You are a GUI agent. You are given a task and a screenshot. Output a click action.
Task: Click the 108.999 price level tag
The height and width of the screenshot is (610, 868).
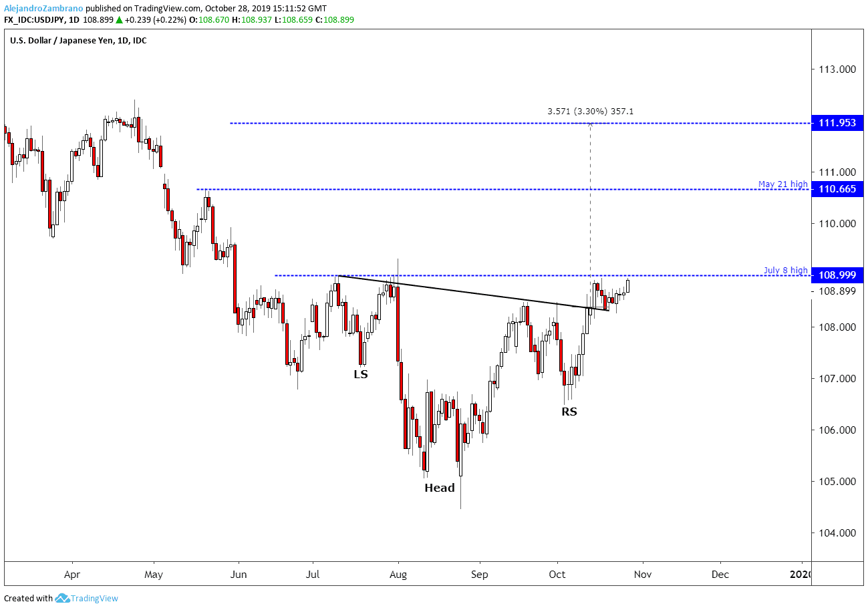pos(837,275)
